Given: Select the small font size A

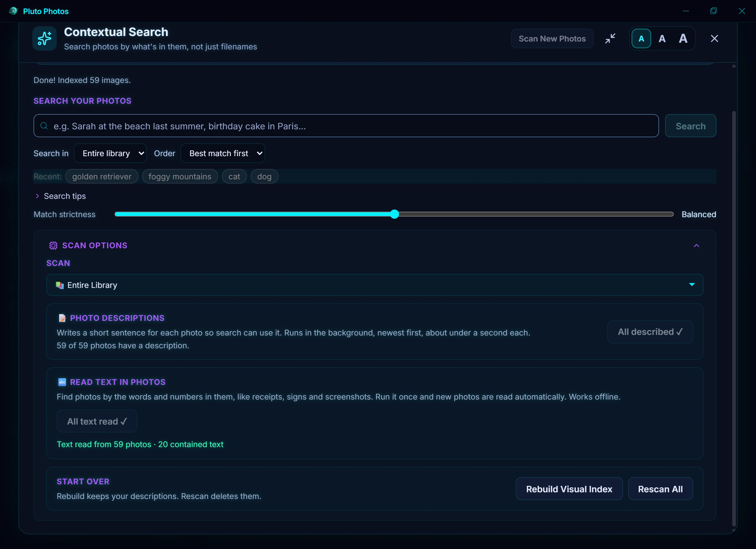Looking at the screenshot, I should pyautogui.click(x=641, y=39).
